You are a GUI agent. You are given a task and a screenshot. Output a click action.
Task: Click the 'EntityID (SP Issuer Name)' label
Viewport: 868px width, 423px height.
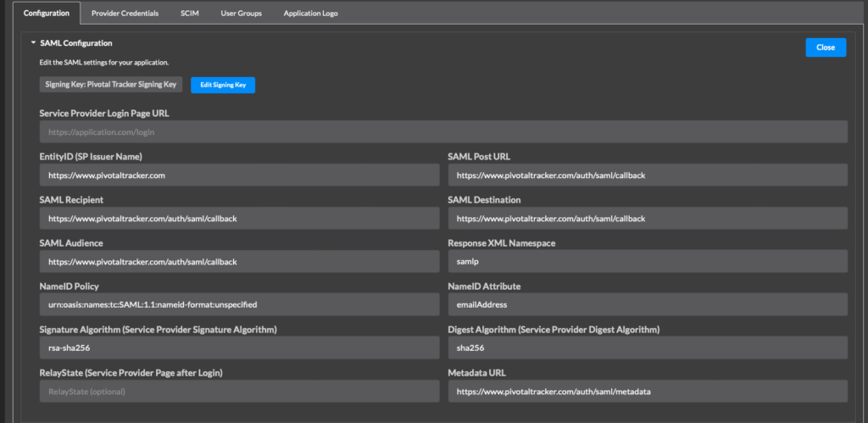click(x=92, y=157)
